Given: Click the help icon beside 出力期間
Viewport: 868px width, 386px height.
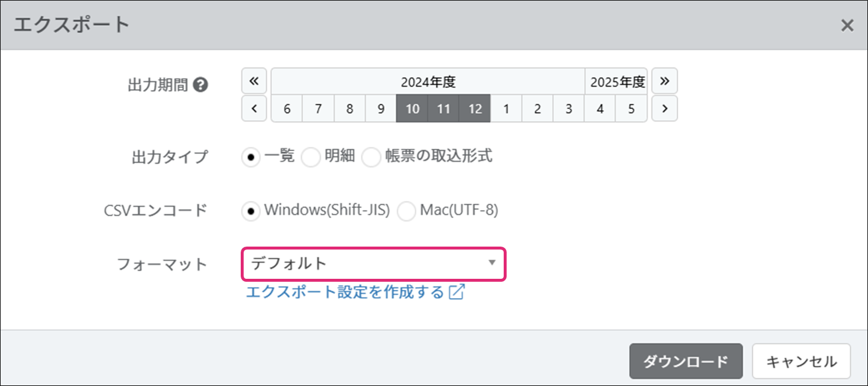Looking at the screenshot, I should point(200,86).
